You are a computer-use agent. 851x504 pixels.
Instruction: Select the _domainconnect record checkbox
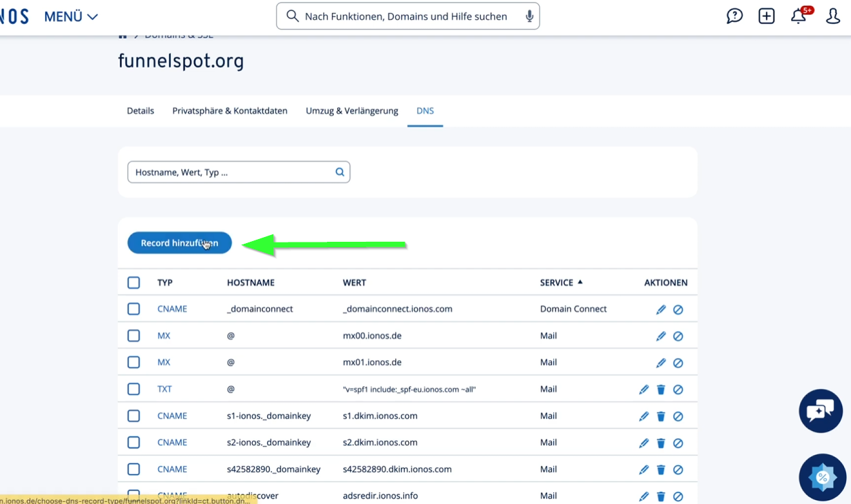[134, 309]
